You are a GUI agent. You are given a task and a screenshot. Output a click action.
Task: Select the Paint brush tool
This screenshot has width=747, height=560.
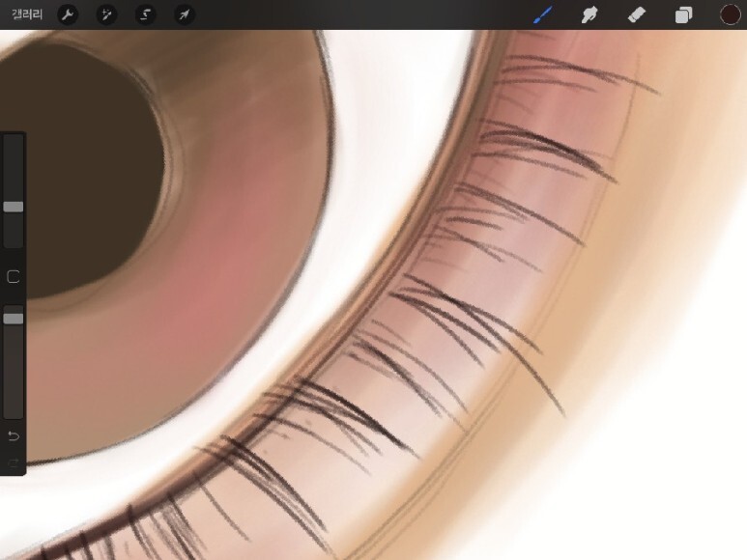[x=543, y=14]
